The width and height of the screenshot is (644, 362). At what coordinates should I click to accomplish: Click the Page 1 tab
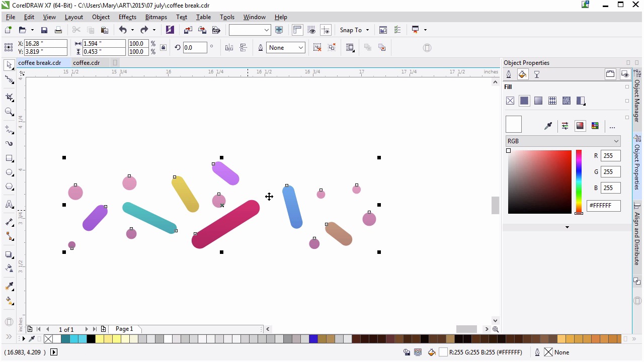(x=124, y=329)
